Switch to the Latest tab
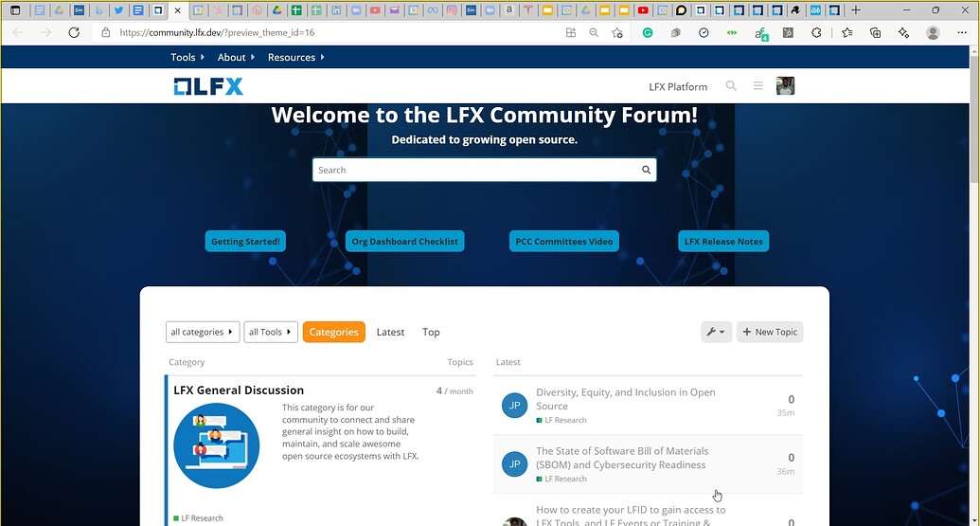 390,332
